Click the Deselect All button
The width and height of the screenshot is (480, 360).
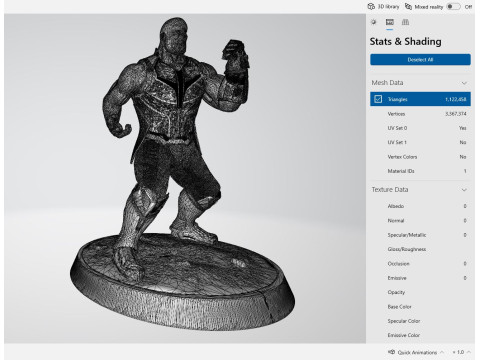[420, 60]
